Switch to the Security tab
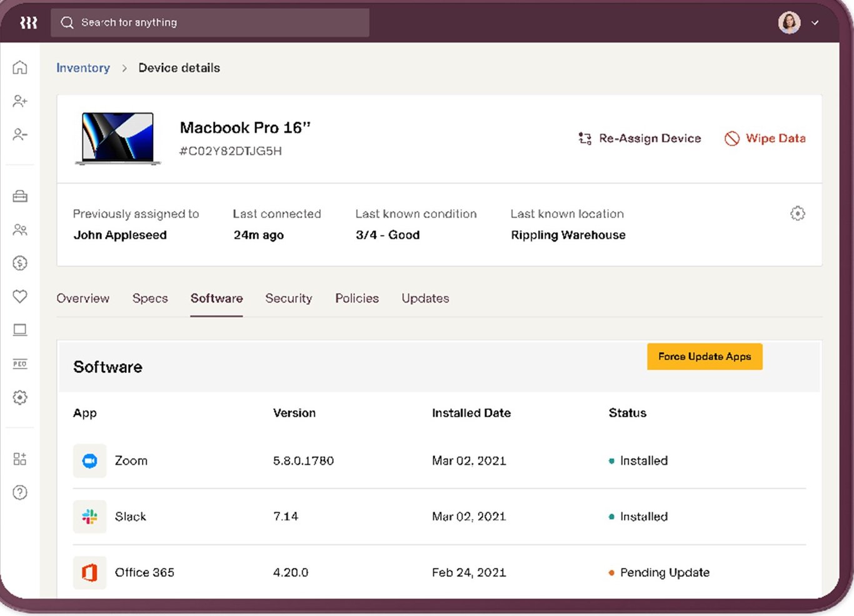The image size is (854, 616). point(289,298)
